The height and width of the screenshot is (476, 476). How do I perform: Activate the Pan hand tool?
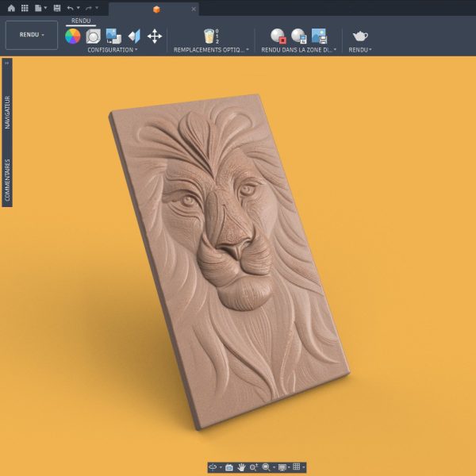(x=242, y=467)
